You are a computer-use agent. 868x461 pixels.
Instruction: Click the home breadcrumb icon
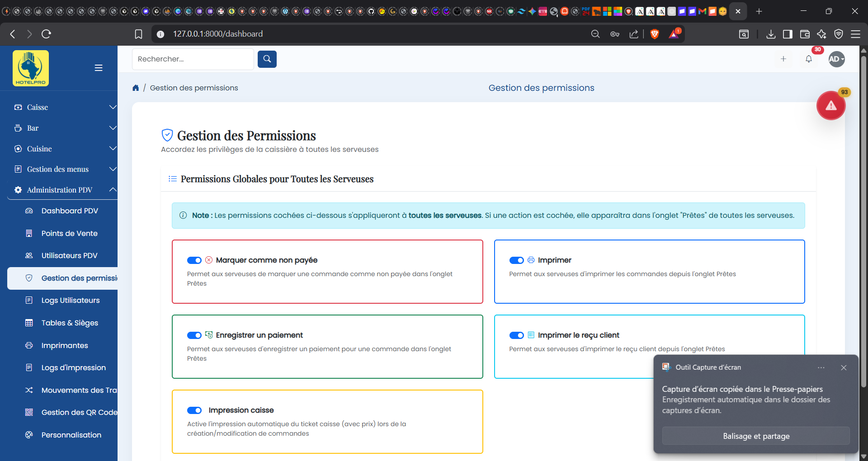point(136,88)
